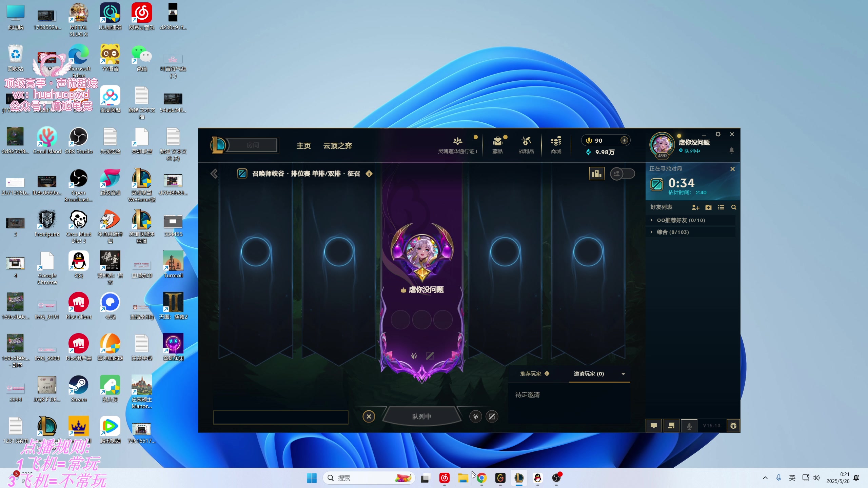
Task: Go to the 云顶之弈 tab
Action: click(338, 146)
